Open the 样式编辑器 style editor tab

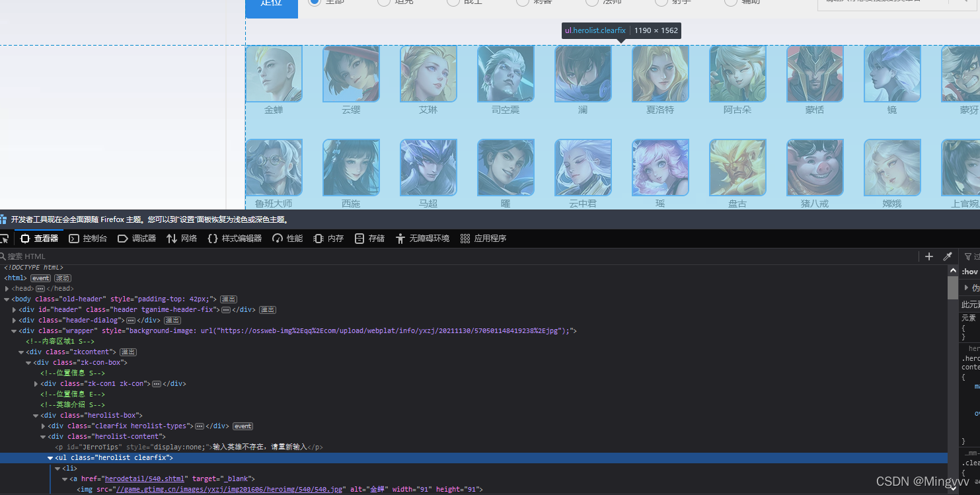click(x=235, y=239)
